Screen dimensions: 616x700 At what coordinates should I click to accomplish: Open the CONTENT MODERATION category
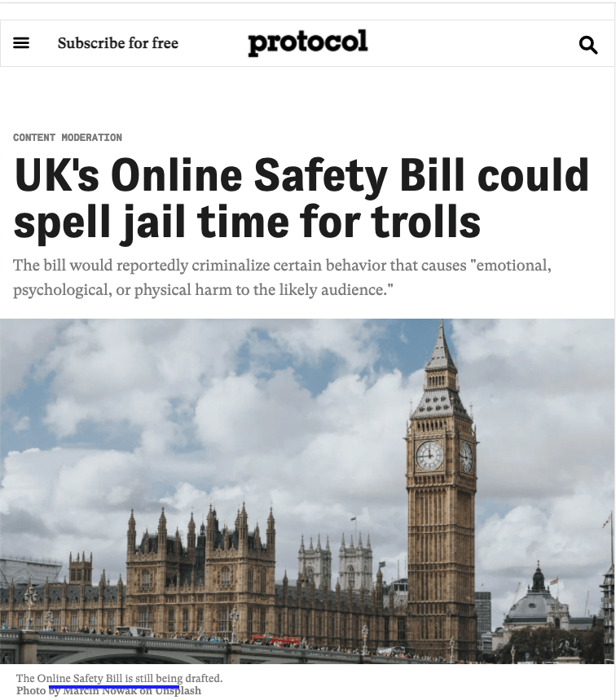(x=68, y=138)
